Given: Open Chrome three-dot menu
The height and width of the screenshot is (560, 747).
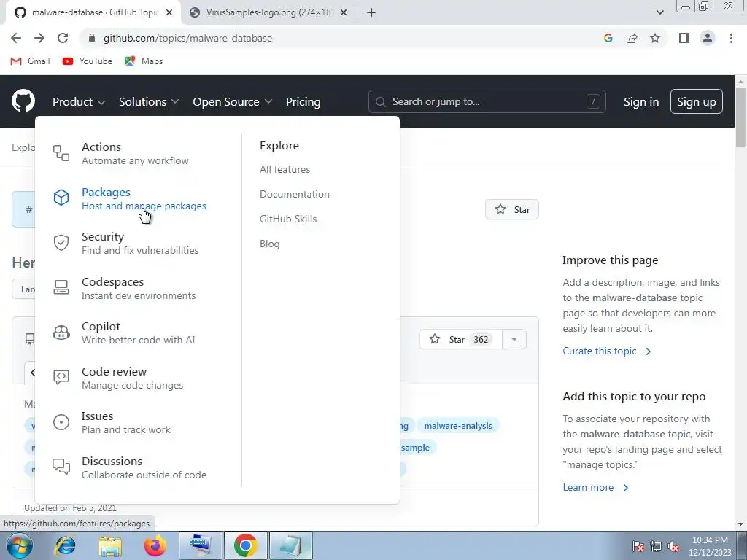Looking at the screenshot, I should click(x=731, y=38).
